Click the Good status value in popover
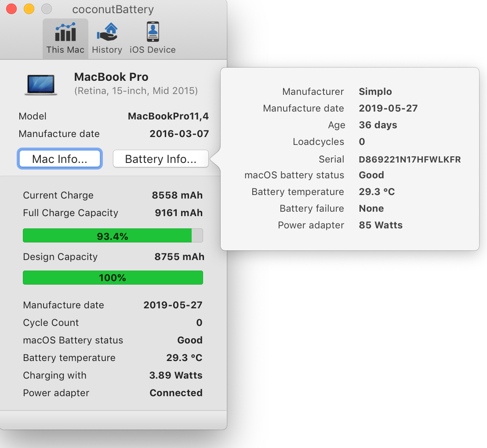 pyautogui.click(x=371, y=175)
